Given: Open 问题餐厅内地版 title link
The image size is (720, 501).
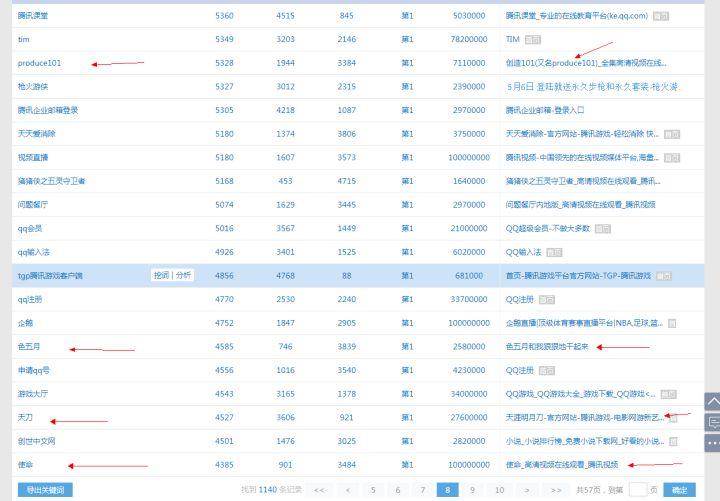Looking at the screenshot, I should [580, 205].
